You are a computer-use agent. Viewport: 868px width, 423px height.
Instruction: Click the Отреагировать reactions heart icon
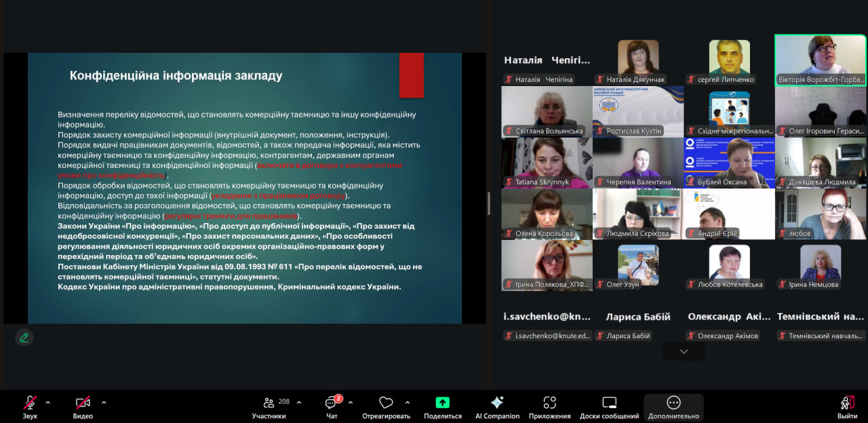[386, 403]
